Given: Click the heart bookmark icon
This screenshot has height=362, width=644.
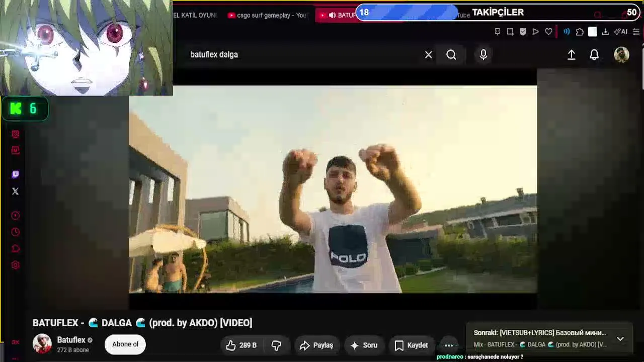Looking at the screenshot, I should point(548,32).
